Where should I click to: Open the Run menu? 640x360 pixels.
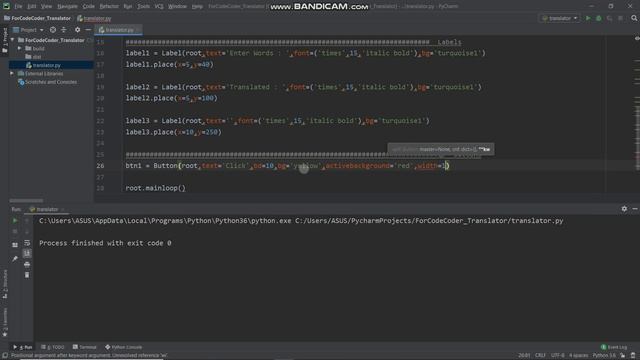point(128,7)
